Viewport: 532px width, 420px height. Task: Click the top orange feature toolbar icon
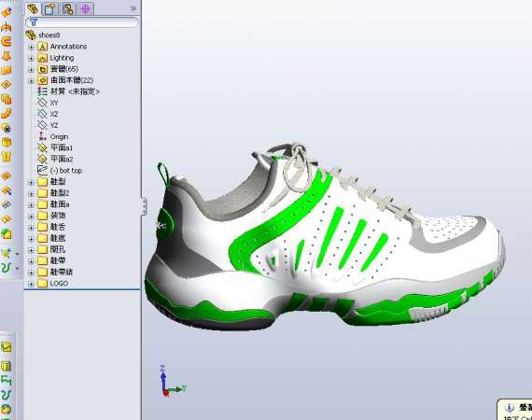click(7, 12)
